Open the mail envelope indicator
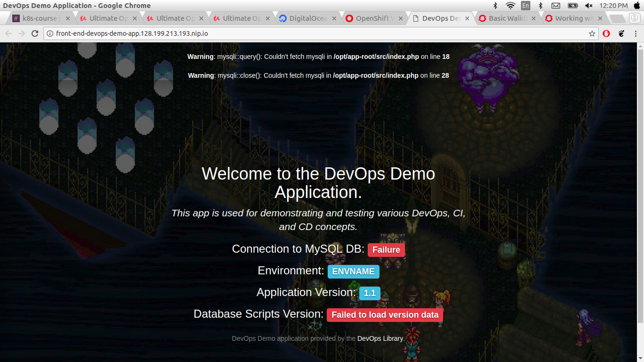The image size is (644, 362). [x=556, y=6]
